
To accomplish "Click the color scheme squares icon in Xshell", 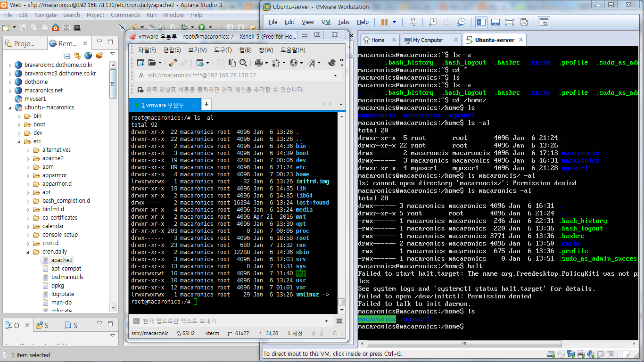I will [276, 63].
